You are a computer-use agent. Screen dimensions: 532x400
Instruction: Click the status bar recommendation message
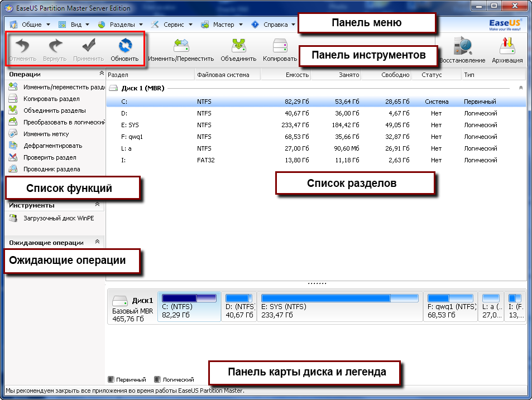pyautogui.click(x=125, y=391)
